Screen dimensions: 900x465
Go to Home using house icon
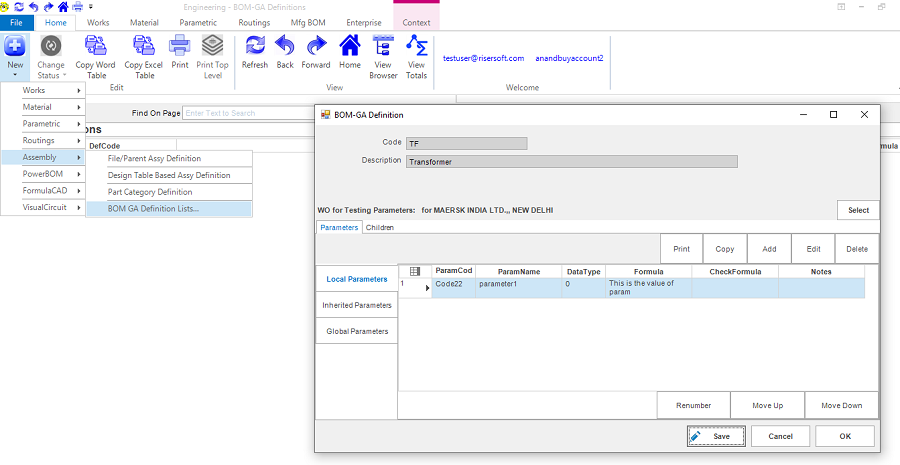pyautogui.click(x=350, y=46)
